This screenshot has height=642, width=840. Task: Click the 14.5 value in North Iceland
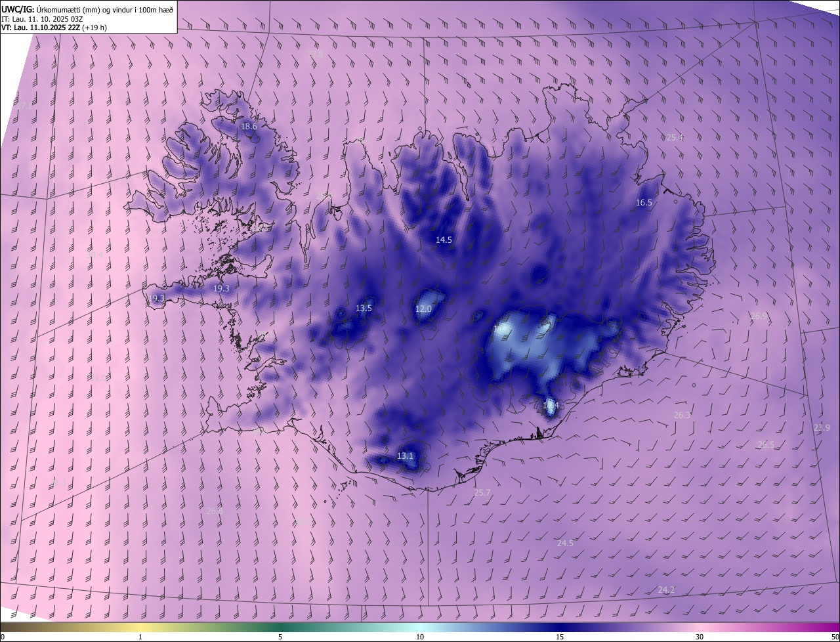pyautogui.click(x=444, y=240)
